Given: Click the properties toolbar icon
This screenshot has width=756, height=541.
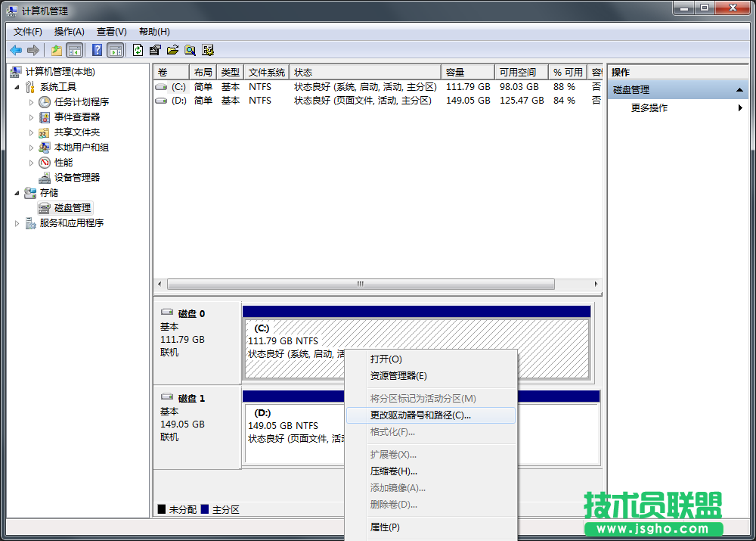Looking at the screenshot, I should (153, 49).
